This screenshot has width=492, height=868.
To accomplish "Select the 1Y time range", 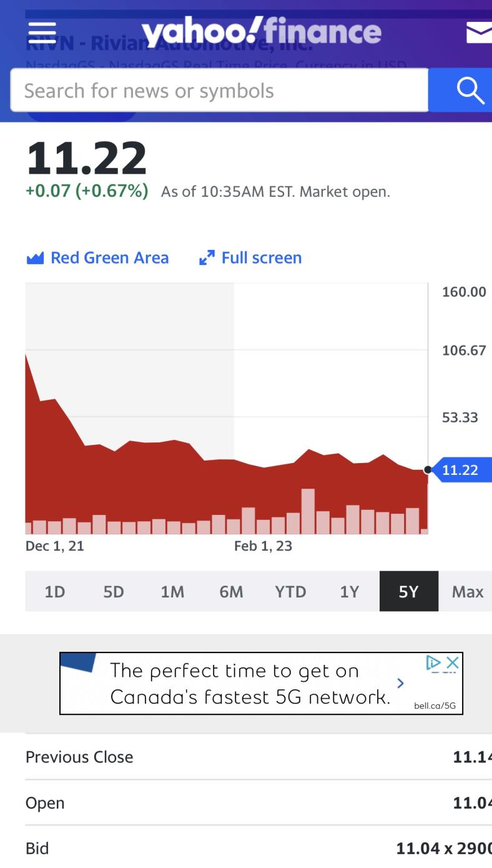I will click(x=350, y=591).
